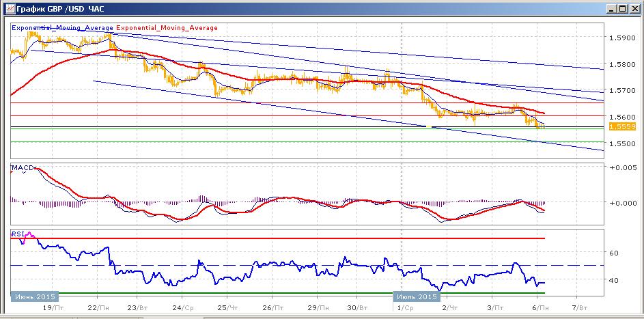The image size is (644, 319).
Task: Click the Июль 2015 month marker
Action: pos(416,296)
